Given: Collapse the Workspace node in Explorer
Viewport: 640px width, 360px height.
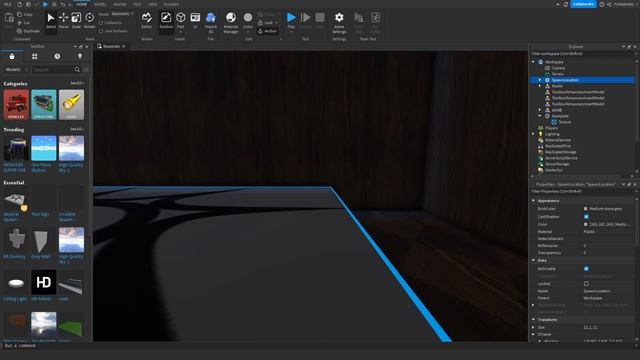Looking at the screenshot, I should [x=533, y=62].
